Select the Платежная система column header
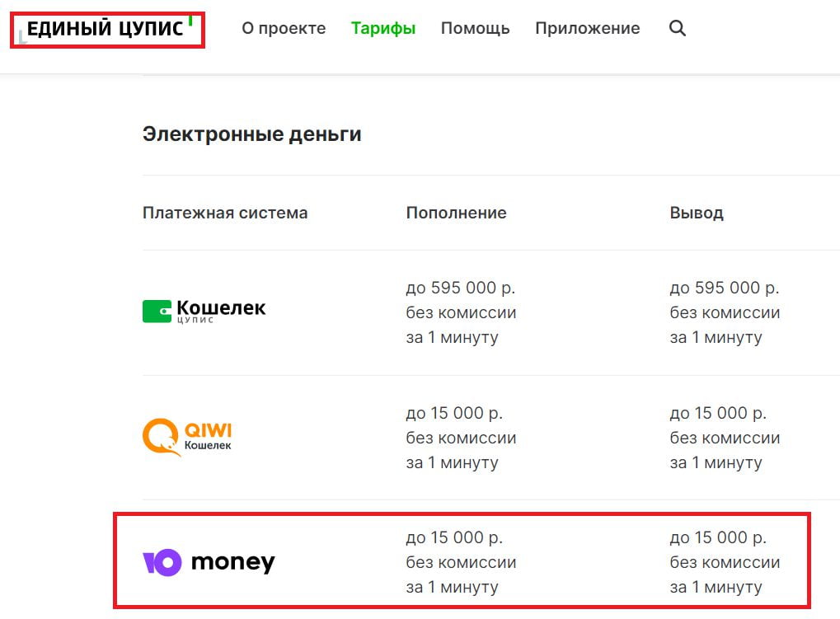The image size is (840, 619). 224,213
